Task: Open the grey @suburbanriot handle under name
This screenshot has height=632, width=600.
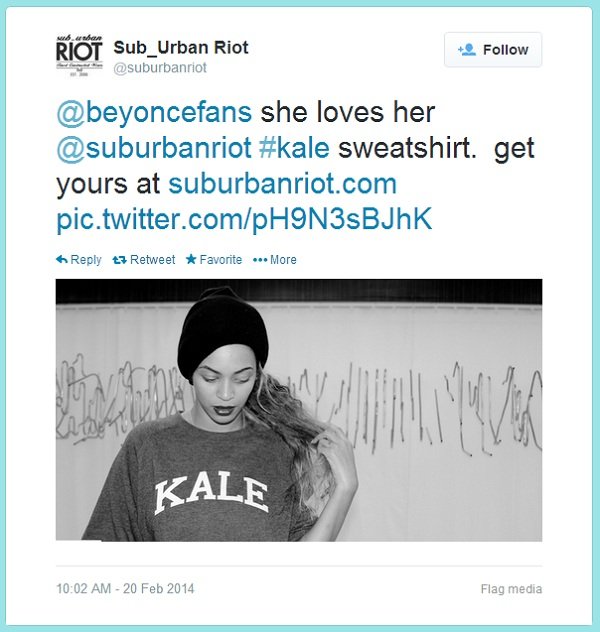Action: click(x=160, y=68)
